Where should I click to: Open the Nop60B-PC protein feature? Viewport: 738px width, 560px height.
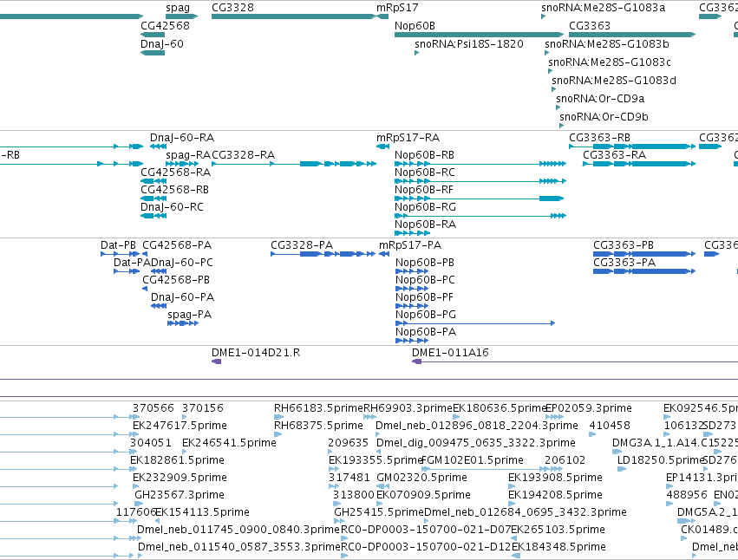point(412,289)
